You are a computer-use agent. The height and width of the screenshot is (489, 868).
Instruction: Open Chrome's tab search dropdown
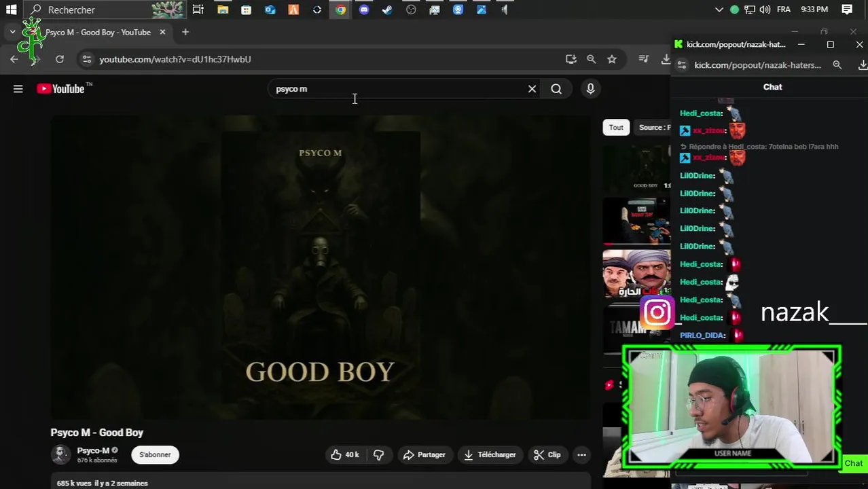coord(12,32)
